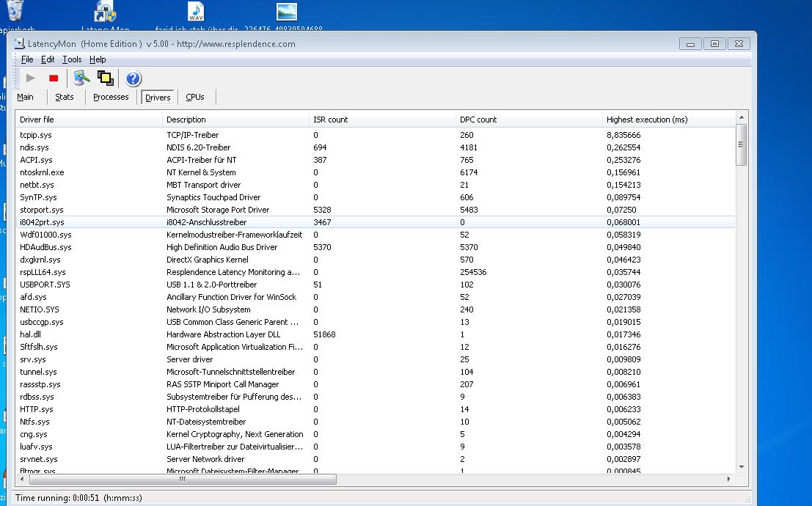Screen dimensions: 812x506
Task: Select the rspLLL64.sys driver row
Action: coord(376,272)
